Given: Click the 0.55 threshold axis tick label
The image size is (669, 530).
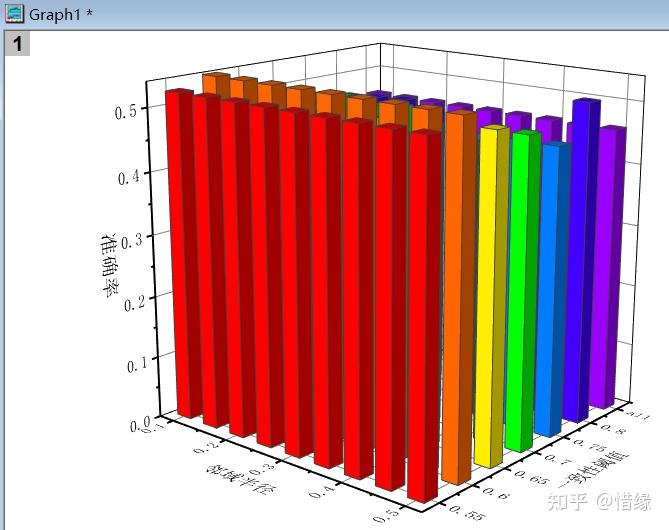Looking at the screenshot, I should tap(467, 512).
